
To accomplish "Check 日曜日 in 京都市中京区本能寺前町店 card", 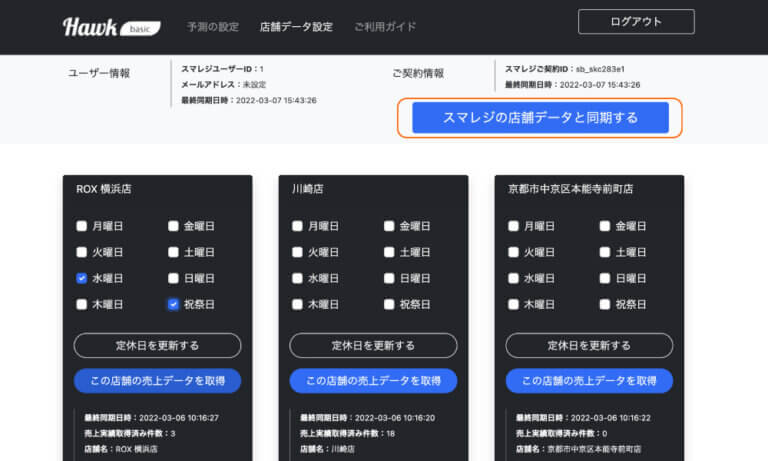I will [605, 278].
